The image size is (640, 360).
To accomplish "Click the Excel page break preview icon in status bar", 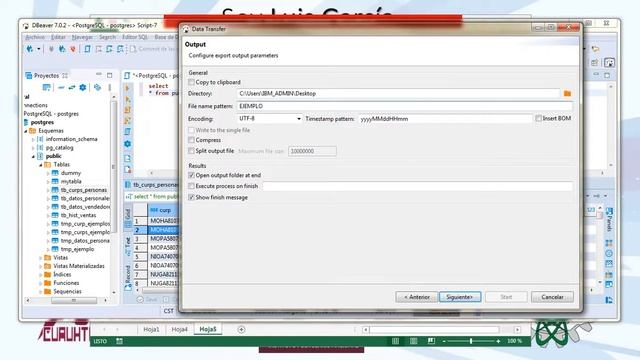I will coord(431,341).
